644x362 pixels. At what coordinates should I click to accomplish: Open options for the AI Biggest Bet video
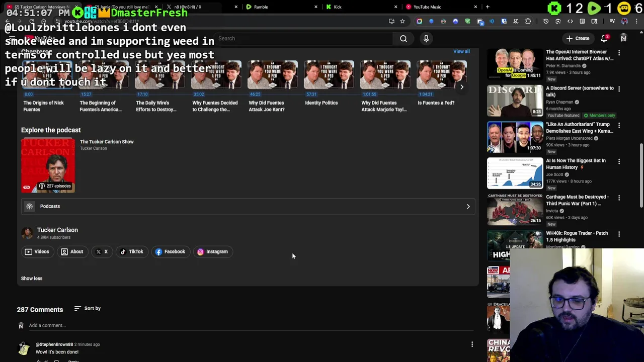619,161
